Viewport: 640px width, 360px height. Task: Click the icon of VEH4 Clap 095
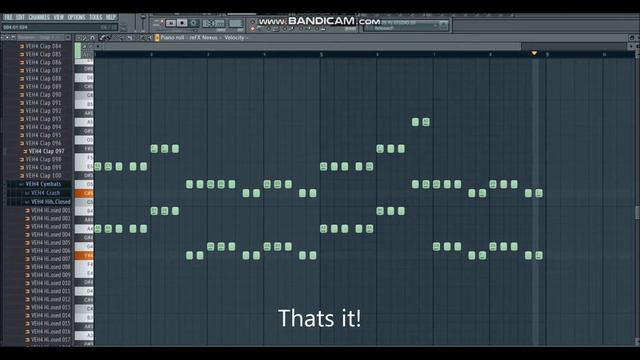pyautogui.click(x=22, y=135)
